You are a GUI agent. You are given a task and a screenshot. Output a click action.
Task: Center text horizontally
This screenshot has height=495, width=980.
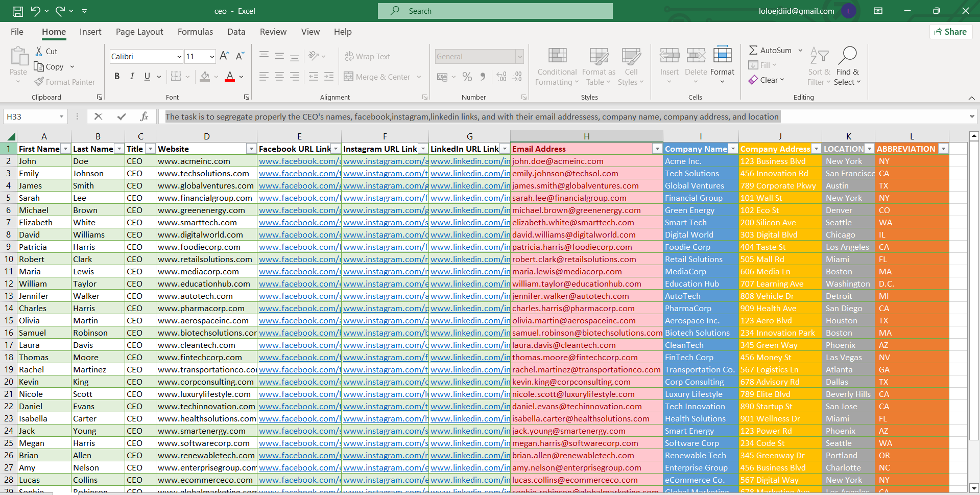279,77
